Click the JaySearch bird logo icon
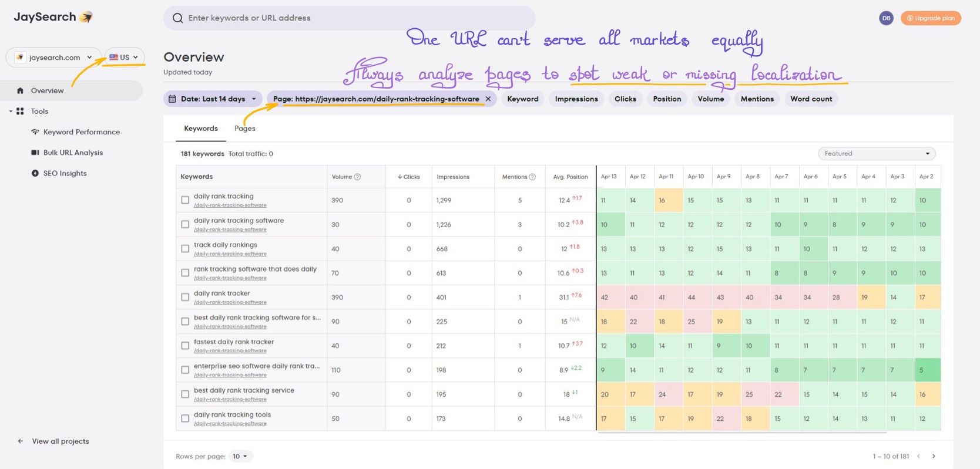 tap(86, 17)
